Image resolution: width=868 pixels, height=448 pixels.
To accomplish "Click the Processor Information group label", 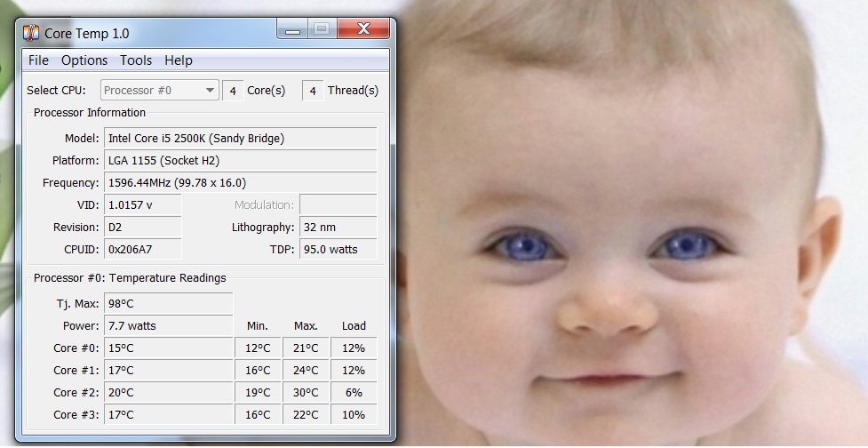I will 90,112.
